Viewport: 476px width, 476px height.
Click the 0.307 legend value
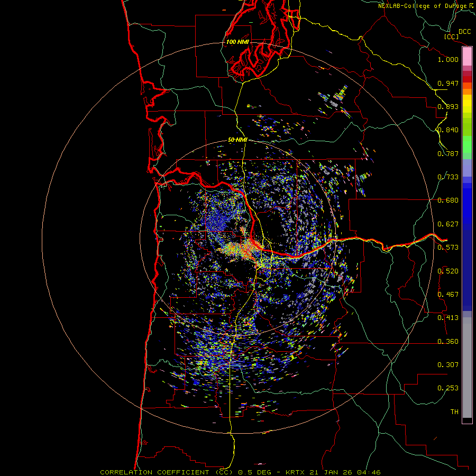[x=448, y=365]
